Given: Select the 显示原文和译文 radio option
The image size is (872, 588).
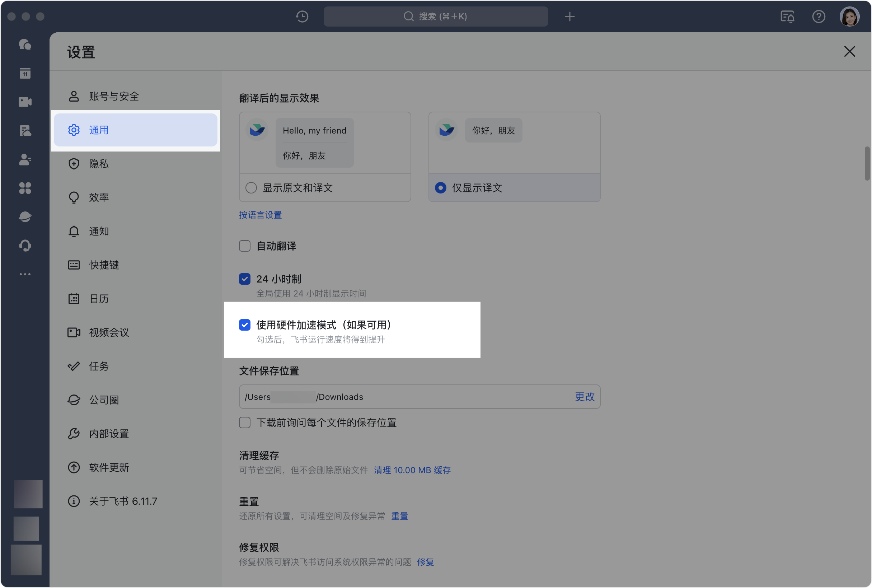Looking at the screenshot, I should [251, 187].
